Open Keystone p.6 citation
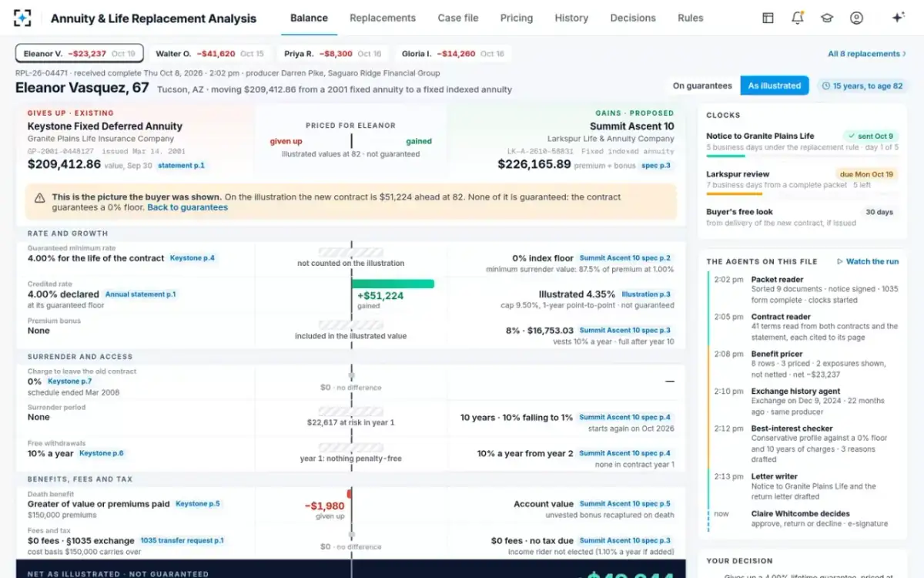The height and width of the screenshot is (578, 924). point(102,453)
